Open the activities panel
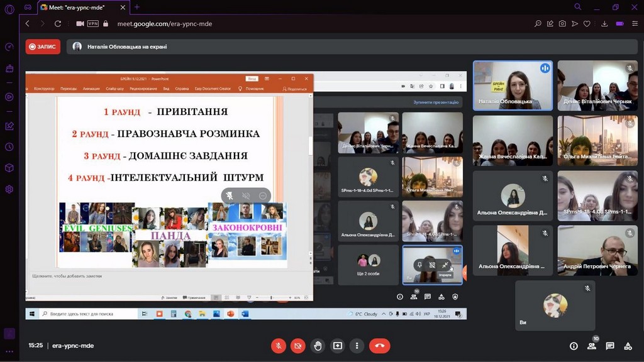644x362 pixels. (x=628, y=346)
